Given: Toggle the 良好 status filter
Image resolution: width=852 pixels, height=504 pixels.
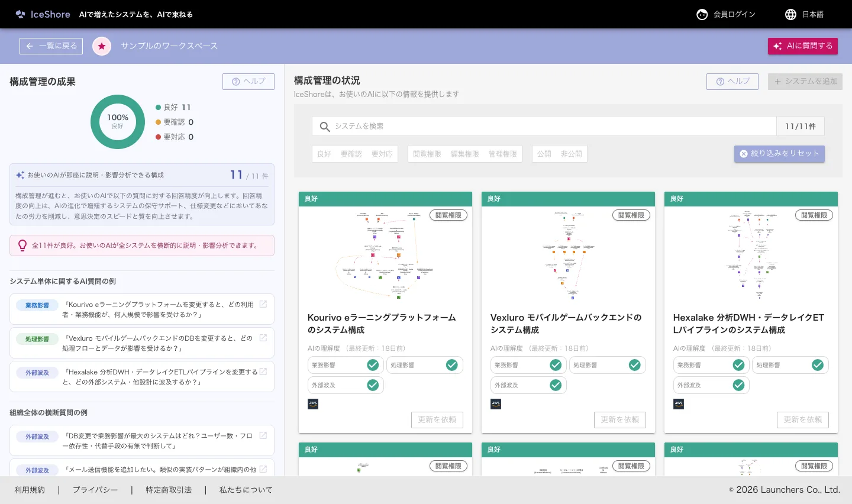Looking at the screenshot, I should (324, 154).
